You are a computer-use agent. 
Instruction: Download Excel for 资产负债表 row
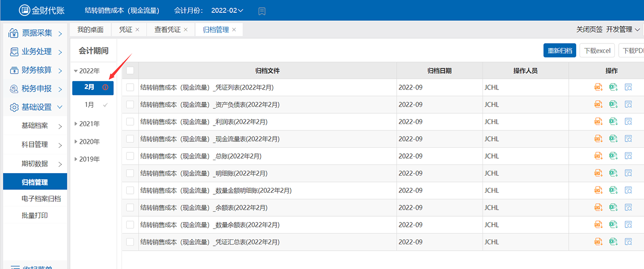click(x=613, y=104)
